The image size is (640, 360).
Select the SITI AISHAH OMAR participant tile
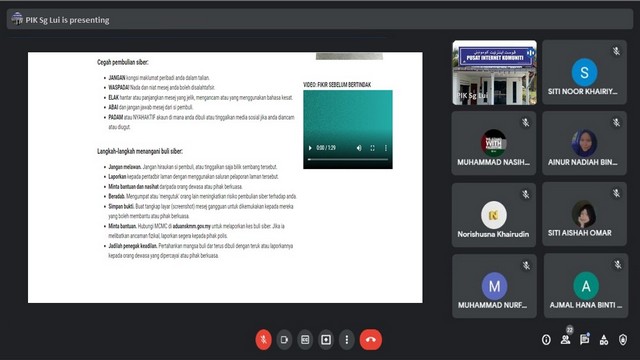tap(584, 214)
